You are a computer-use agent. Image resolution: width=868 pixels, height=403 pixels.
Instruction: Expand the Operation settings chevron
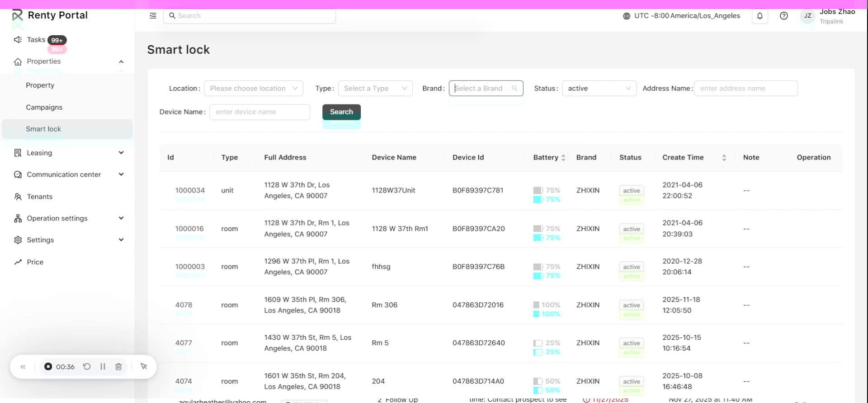(x=121, y=218)
